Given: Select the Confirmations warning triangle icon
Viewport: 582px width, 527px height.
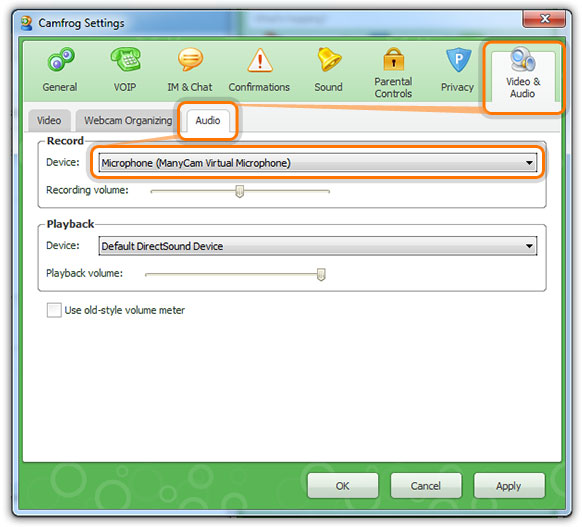Looking at the screenshot, I should pyautogui.click(x=260, y=60).
